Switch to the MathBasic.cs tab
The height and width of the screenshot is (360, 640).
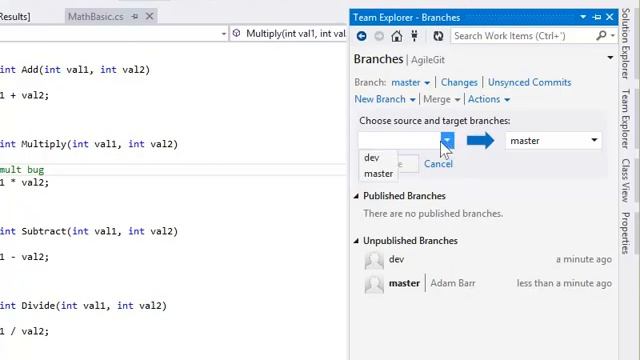click(x=96, y=17)
